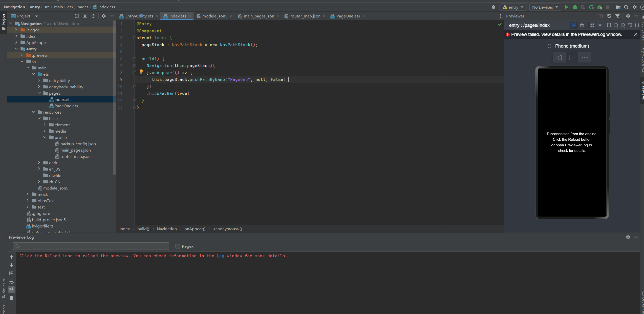Toggle scroll to end in PreviewerLog
Viewport: 644px width, 314px height.
(11, 290)
